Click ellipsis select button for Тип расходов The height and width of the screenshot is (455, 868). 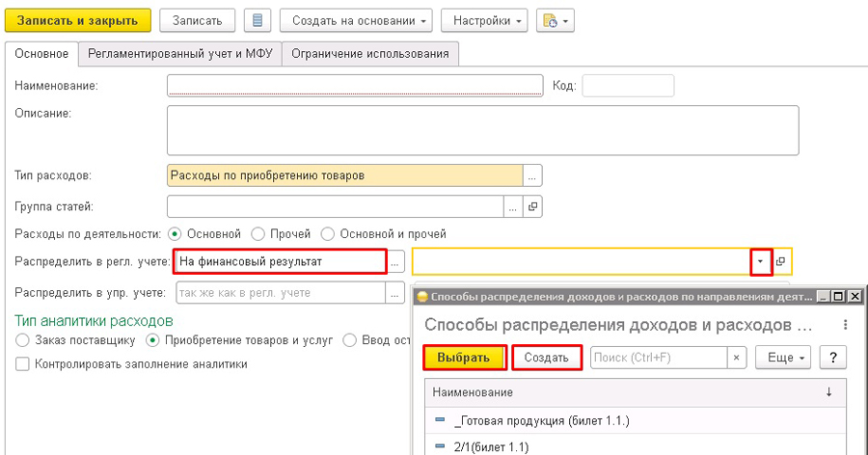coord(532,175)
